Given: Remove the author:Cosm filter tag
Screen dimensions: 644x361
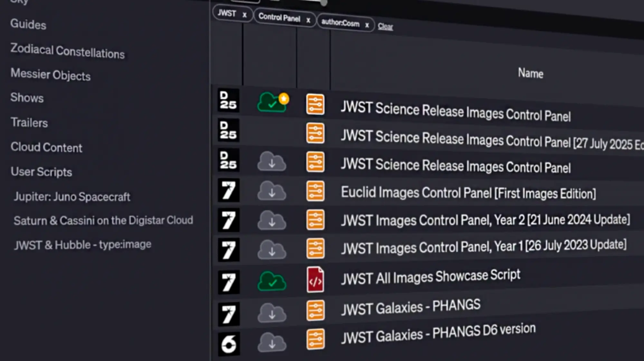Looking at the screenshot, I should (x=367, y=25).
